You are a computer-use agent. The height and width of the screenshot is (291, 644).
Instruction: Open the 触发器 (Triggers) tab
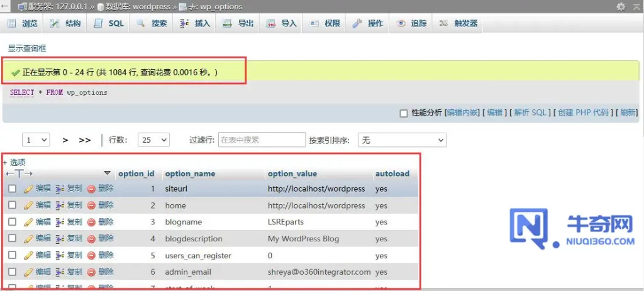458,23
